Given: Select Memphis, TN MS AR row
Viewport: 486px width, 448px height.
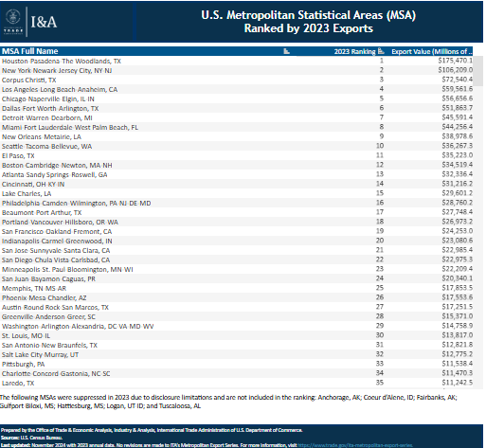Looking at the screenshot, I should point(237,288).
